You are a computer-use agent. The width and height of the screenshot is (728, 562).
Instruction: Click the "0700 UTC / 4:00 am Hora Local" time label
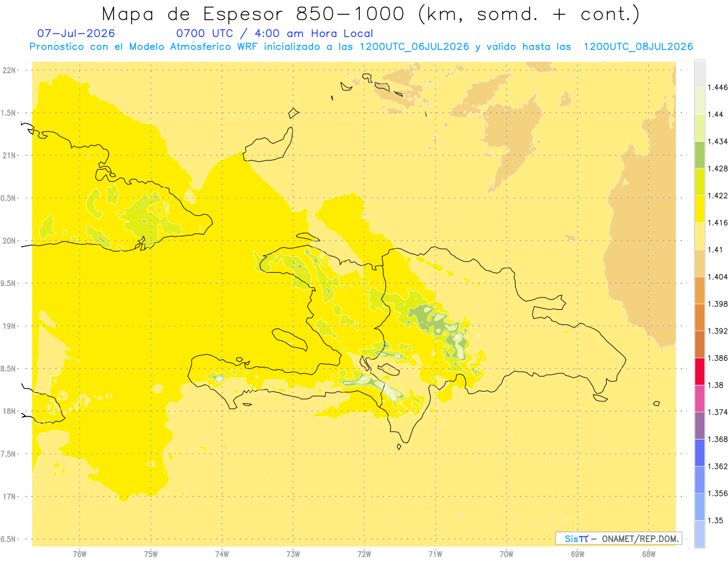[x=274, y=33]
